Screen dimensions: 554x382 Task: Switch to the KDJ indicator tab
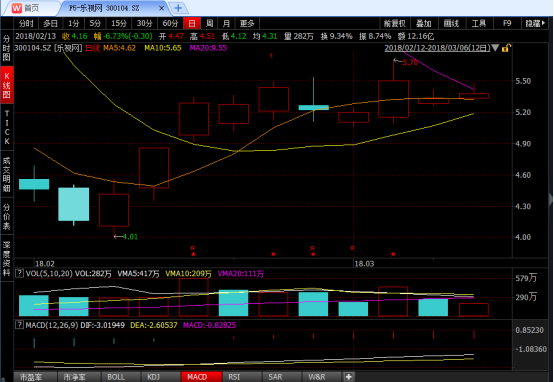click(153, 377)
